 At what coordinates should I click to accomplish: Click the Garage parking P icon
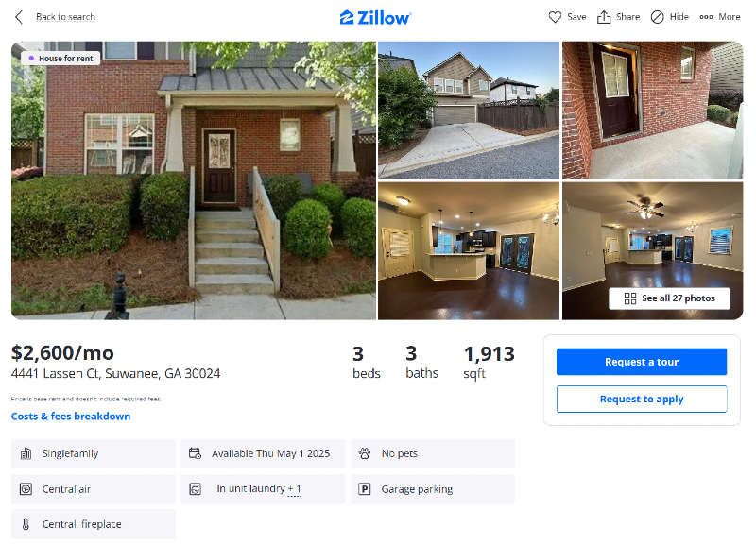tap(365, 489)
